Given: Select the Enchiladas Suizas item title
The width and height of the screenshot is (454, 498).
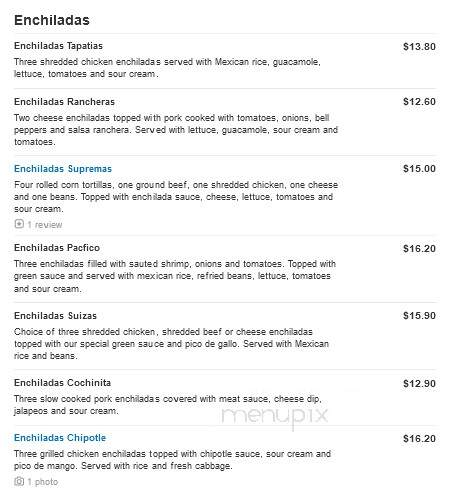Looking at the screenshot, I should [55, 316].
